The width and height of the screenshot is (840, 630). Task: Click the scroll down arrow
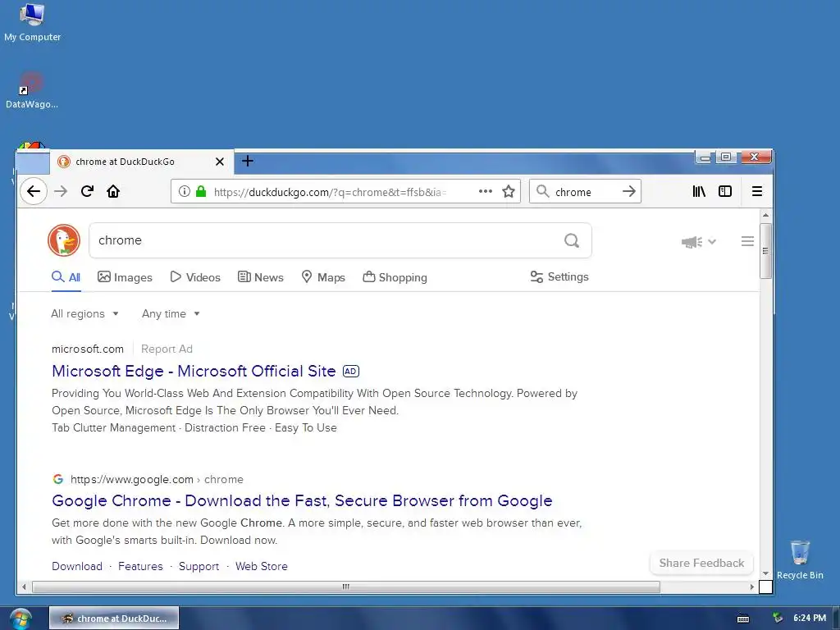tap(765, 573)
